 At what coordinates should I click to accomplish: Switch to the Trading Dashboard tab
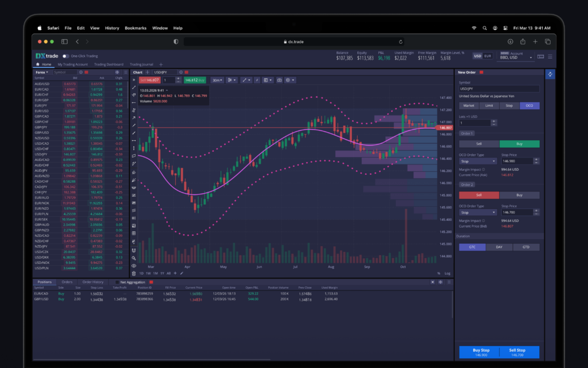(109, 64)
